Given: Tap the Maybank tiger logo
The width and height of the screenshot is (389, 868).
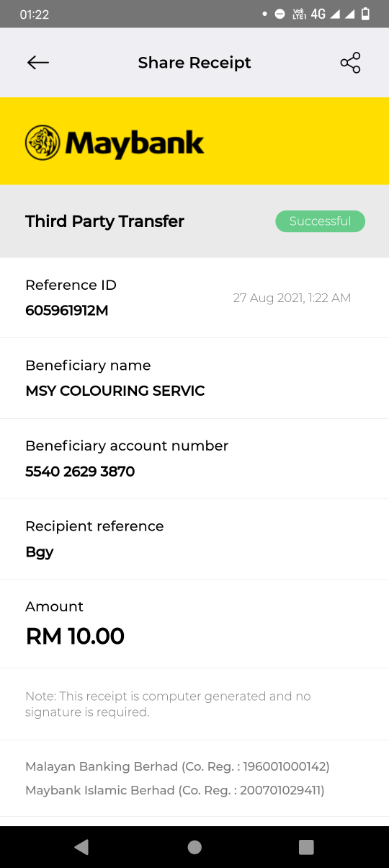Looking at the screenshot, I should pos(43,142).
